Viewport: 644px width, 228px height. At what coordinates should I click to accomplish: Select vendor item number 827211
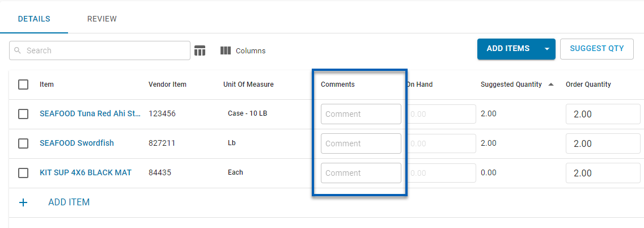point(162,143)
